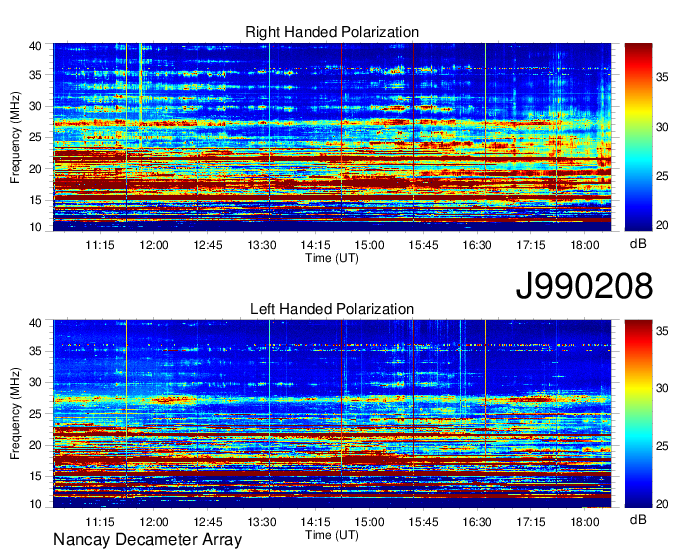Click 15 MHz tick on Left Handed plot

pos(35,476)
